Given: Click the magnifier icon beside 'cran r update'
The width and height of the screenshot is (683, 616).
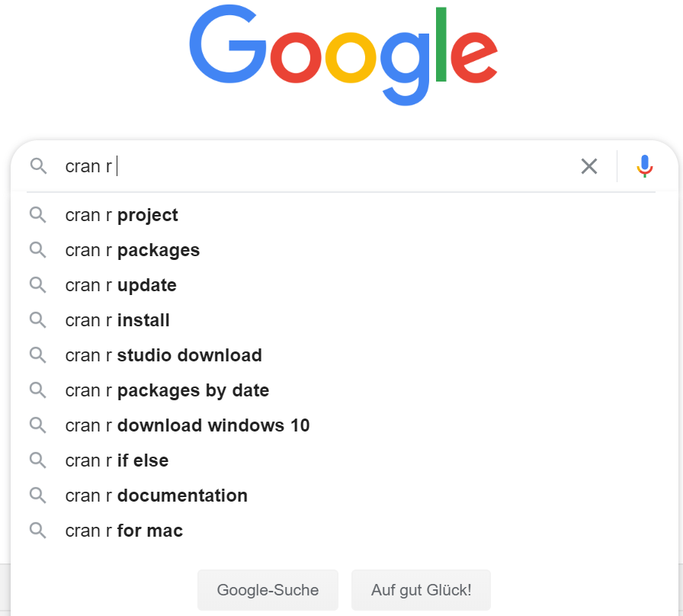Looking at the screenshot, I should pyautogui.click(x=38, y=285).
